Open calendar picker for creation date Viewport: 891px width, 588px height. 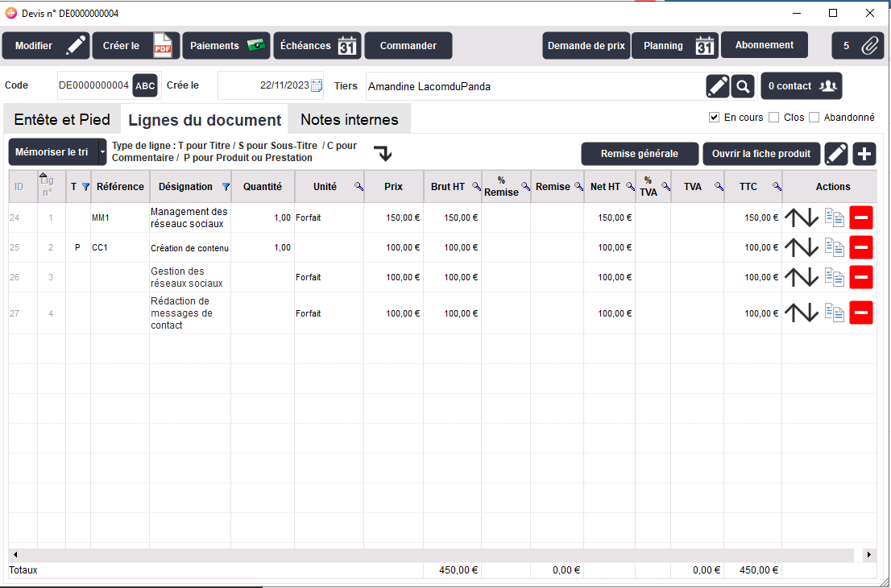click(317, 85)
